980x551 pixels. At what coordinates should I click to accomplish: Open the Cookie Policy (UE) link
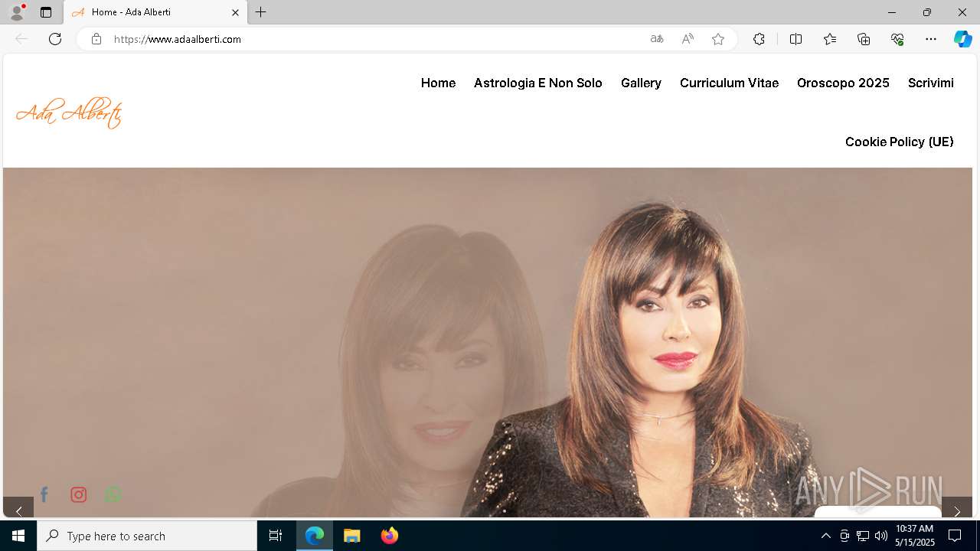(x=899, y=142)
